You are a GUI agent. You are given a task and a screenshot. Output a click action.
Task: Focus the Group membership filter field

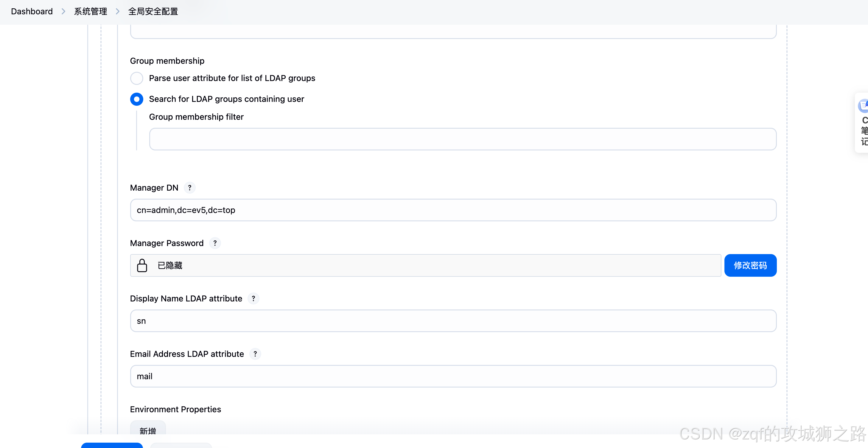point(462,139)
